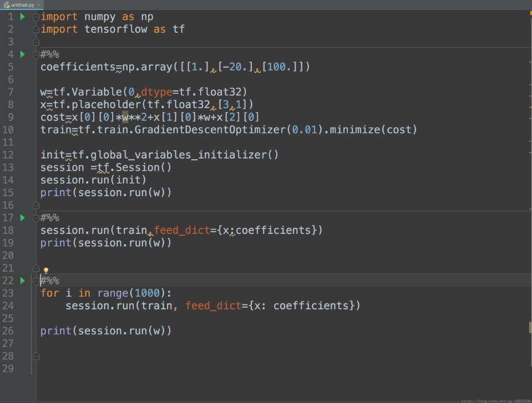Click the '#%%' cell marker on line 22
The width and height of the screenshot is (532, 403).
click(50, 280)
